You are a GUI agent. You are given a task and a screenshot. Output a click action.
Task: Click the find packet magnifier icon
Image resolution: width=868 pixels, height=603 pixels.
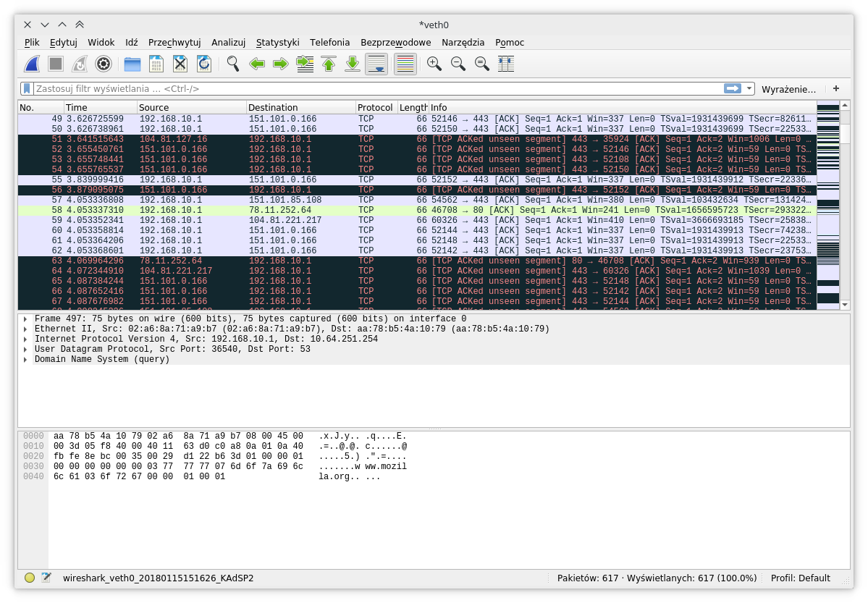232,64
